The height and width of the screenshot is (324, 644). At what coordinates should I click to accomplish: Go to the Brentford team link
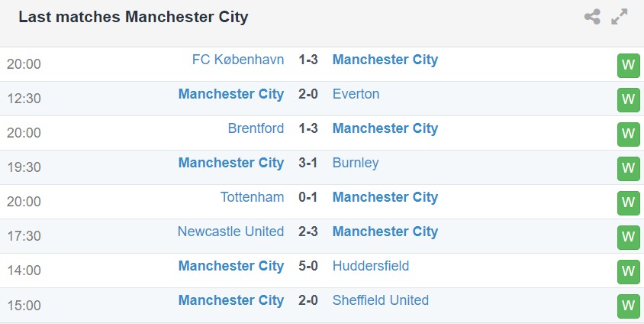click(x=256, y=128)
